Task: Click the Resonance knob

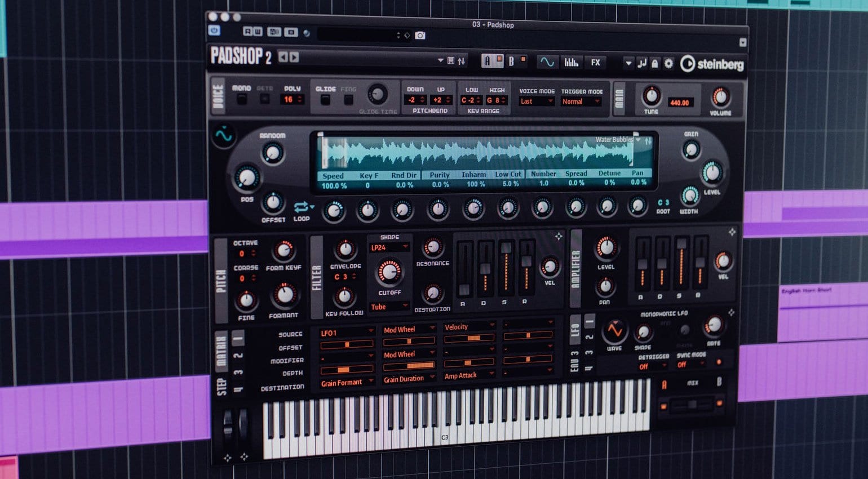Action: point(432,247)
